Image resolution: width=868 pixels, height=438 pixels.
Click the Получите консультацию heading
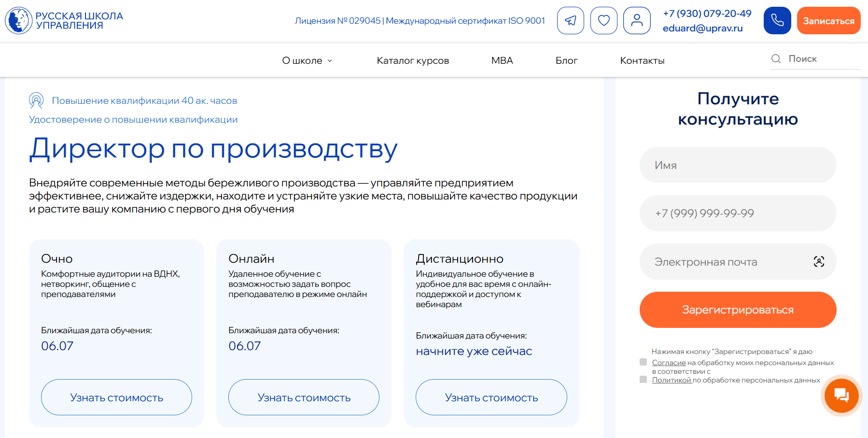[738, 109]
